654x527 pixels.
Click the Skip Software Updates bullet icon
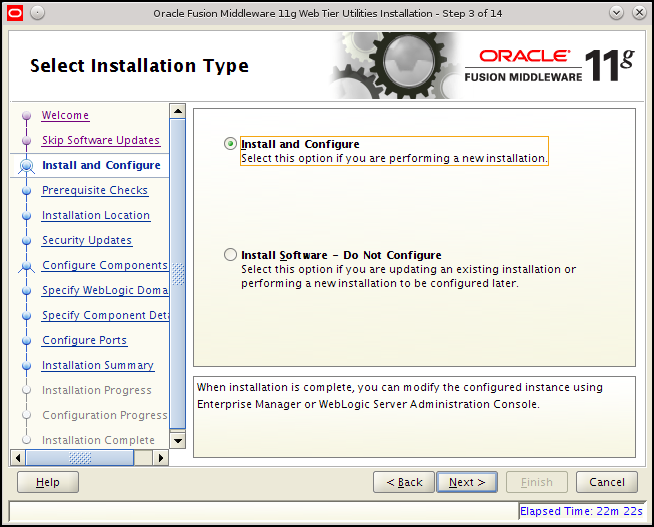click(x=26, y=140)
